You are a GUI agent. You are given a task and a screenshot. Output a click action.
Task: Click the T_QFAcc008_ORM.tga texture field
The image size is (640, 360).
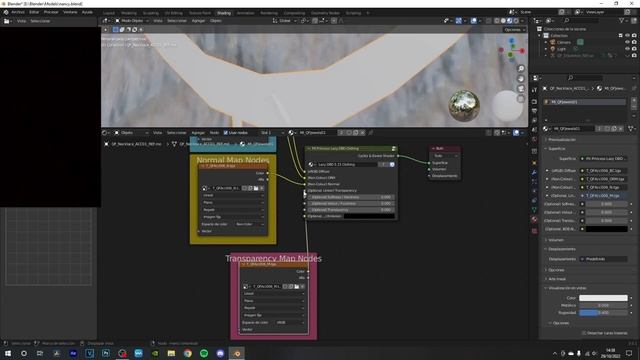click(604, 179)
